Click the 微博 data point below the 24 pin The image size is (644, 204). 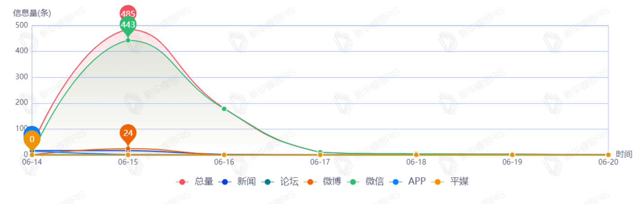click(x=128, y=149)
